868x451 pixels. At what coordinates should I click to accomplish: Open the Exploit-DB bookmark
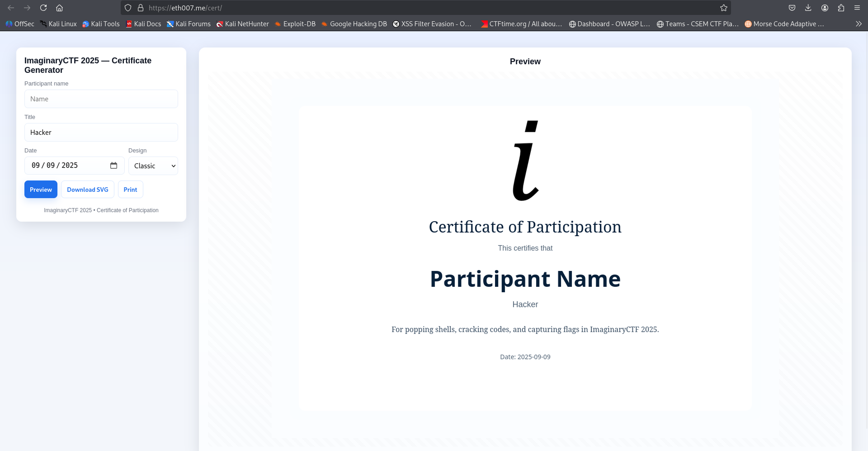pos(295,24)
